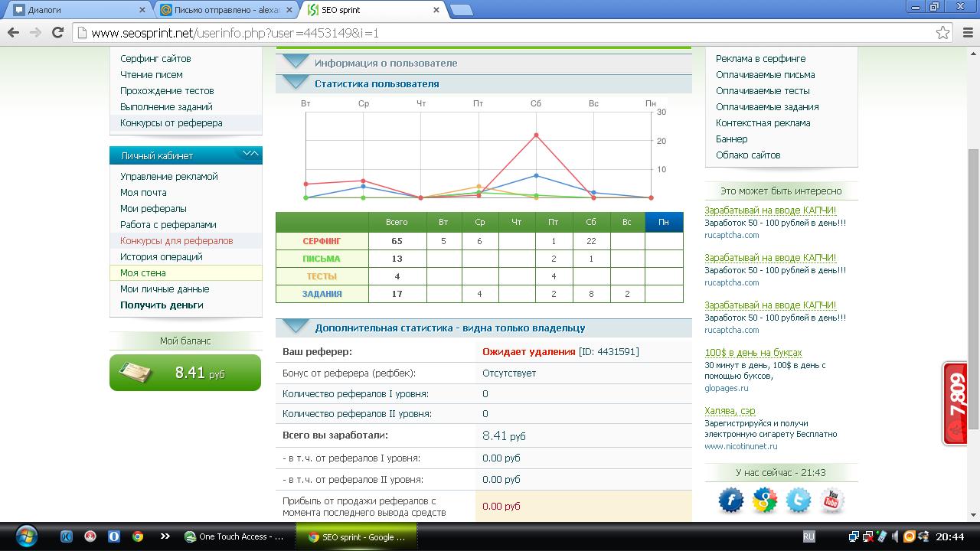Screen dimensions: 980x551
Task: Open 'Облако сайтов' advertiser link
Action: pos(748,155)
